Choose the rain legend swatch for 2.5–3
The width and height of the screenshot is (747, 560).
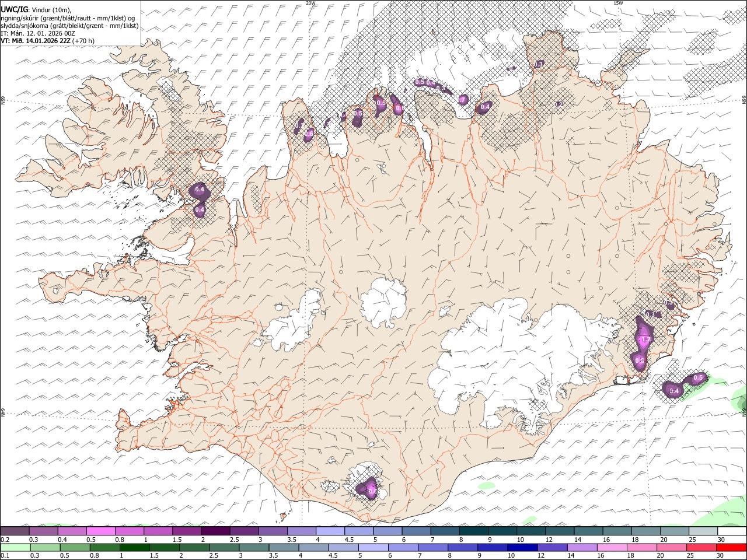click(x=224, y=547)
